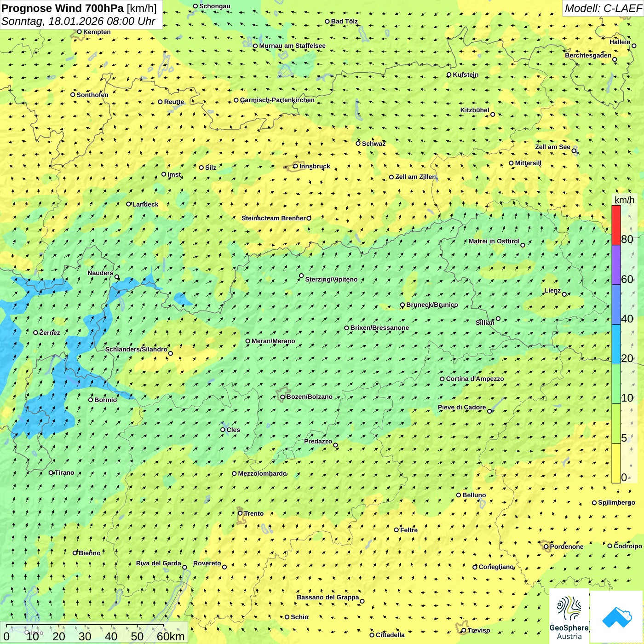
Task: Click the Treviso city marker
Action: pyautogui.click(x=464, y=631)
